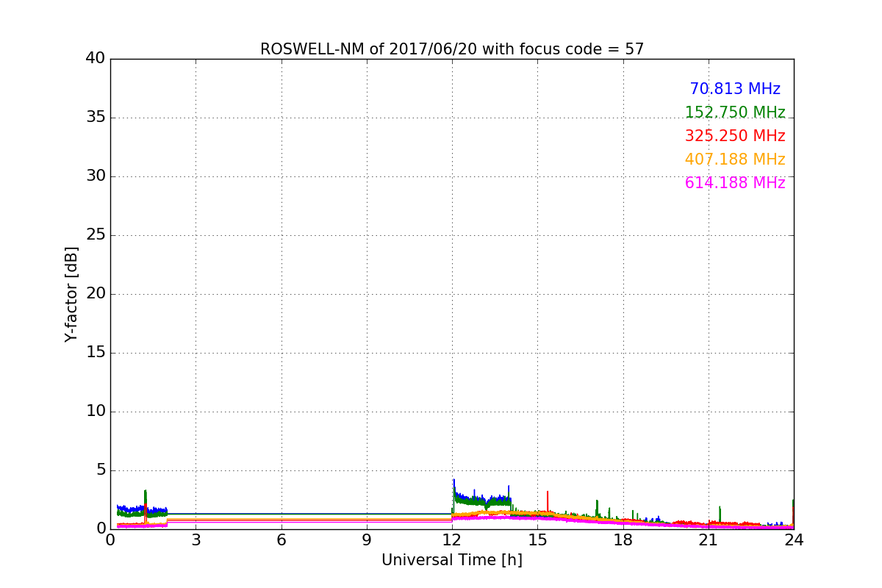
Task: Click the Y-factor [dB] axis label
Action: click(x=71, y=294)
